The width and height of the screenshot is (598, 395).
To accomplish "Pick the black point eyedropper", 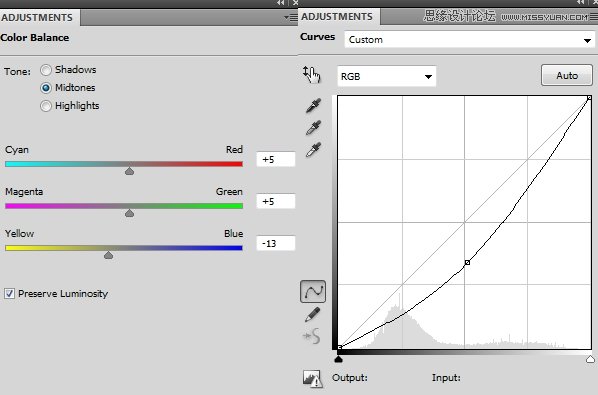I will [313, 106].
